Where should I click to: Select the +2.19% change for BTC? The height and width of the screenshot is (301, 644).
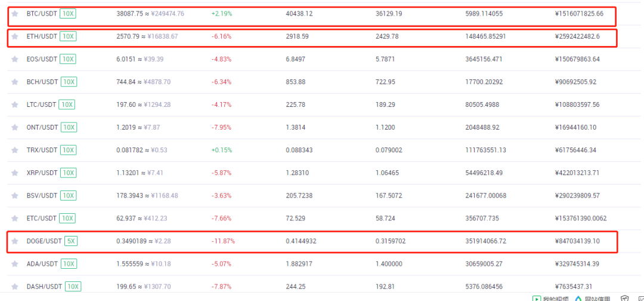(x=222, y=14)
